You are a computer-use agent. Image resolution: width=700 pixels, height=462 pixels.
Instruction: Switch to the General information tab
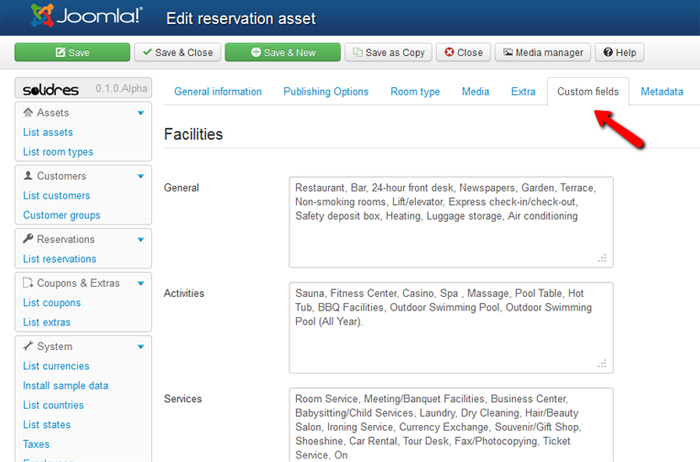pyautogui.click(x=217, y=92)
